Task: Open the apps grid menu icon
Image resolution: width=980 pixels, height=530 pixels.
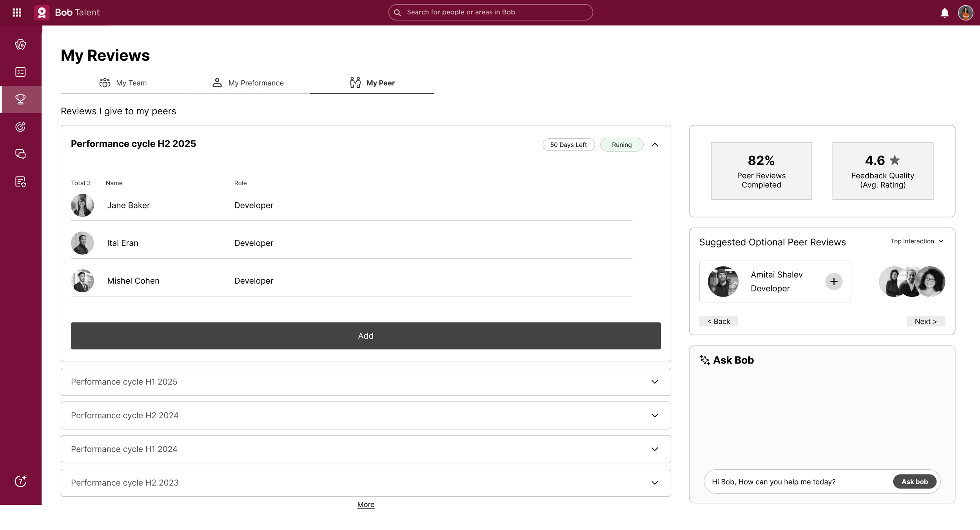Action: pos(17,13)
